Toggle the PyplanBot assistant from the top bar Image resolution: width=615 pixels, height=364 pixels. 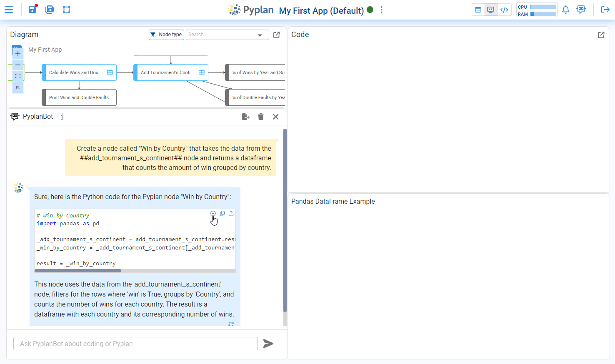[581, 10]
